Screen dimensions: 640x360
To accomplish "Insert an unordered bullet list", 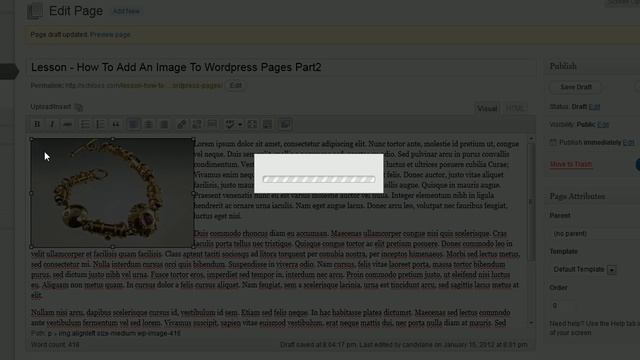I will (x=85, y=124).
